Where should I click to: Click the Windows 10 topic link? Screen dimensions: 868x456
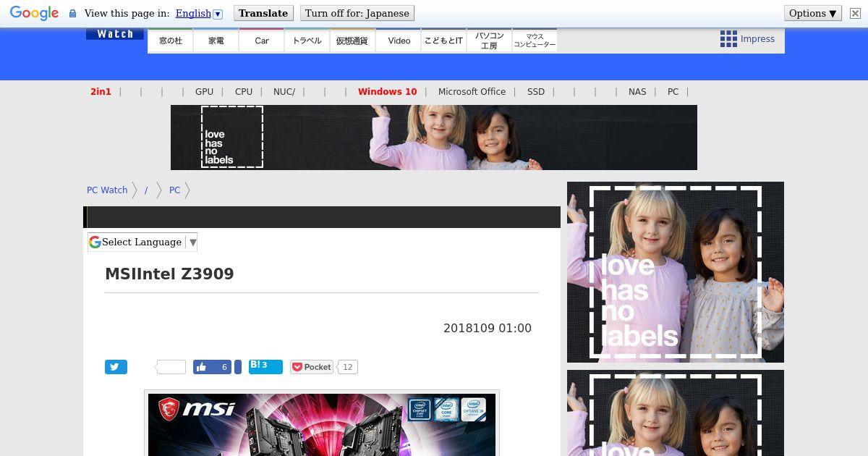(x=387, y=92)
